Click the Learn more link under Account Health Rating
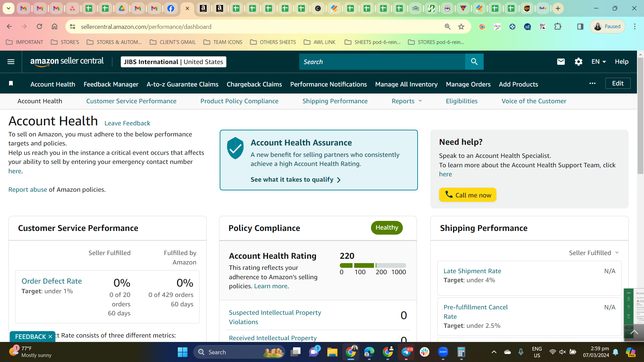 (271, 286)
